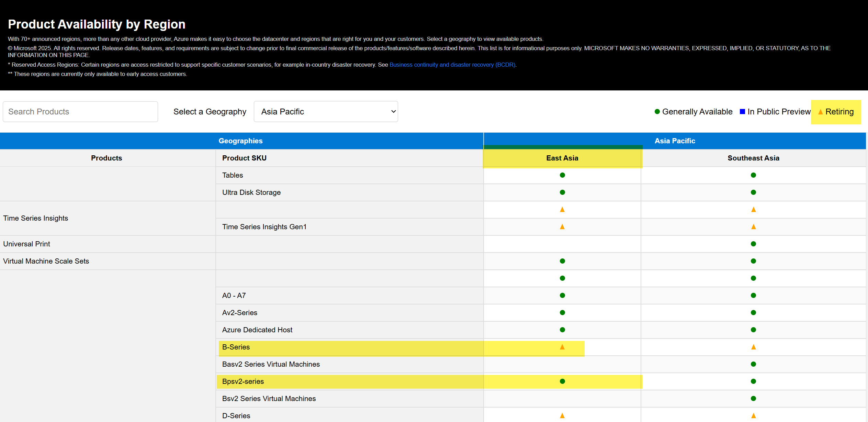
Task: Click the Tables East Asia availability dot
Action: point(562,175)
